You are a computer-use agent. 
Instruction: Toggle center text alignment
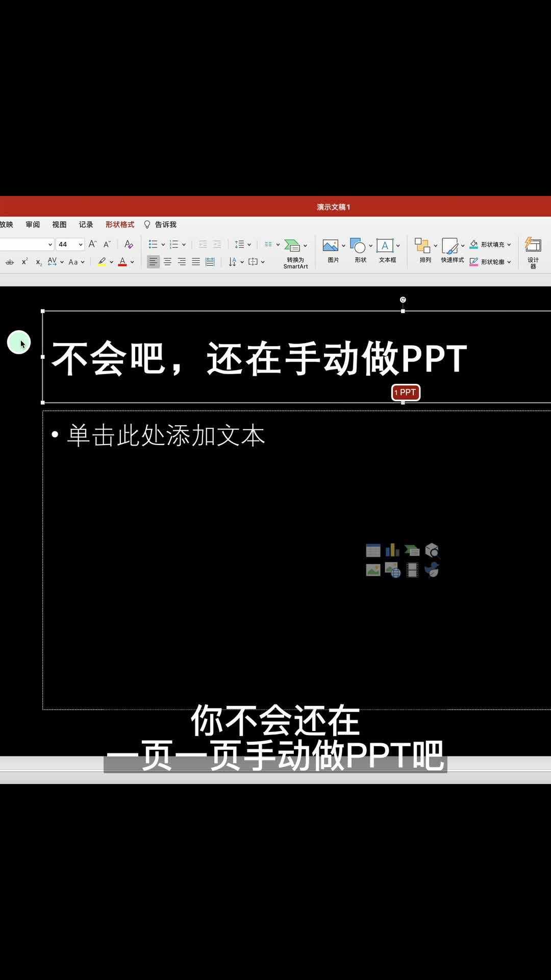coord(167,262)
